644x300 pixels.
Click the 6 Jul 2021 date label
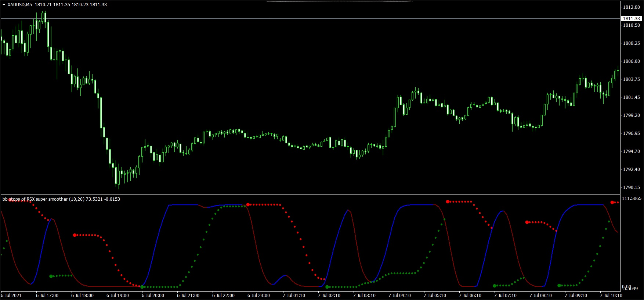point(11,296)
